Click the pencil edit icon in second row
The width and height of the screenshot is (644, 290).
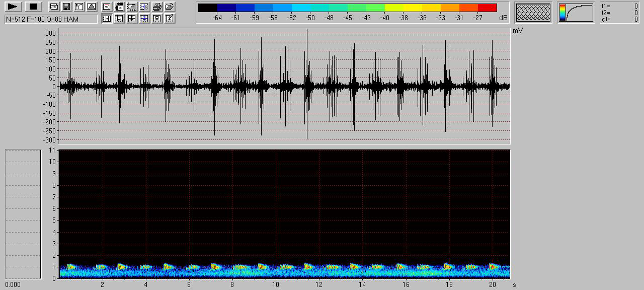click(170, 19)
